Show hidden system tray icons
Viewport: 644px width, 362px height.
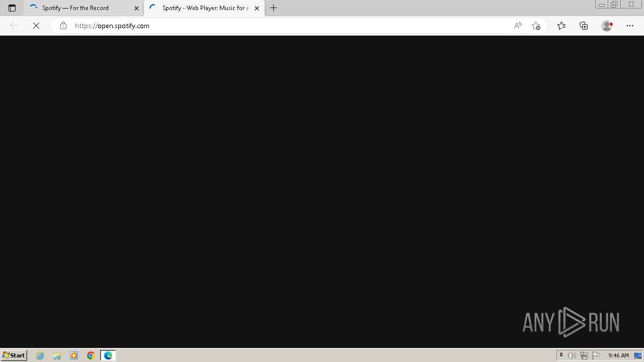click(x=561, y=355)
